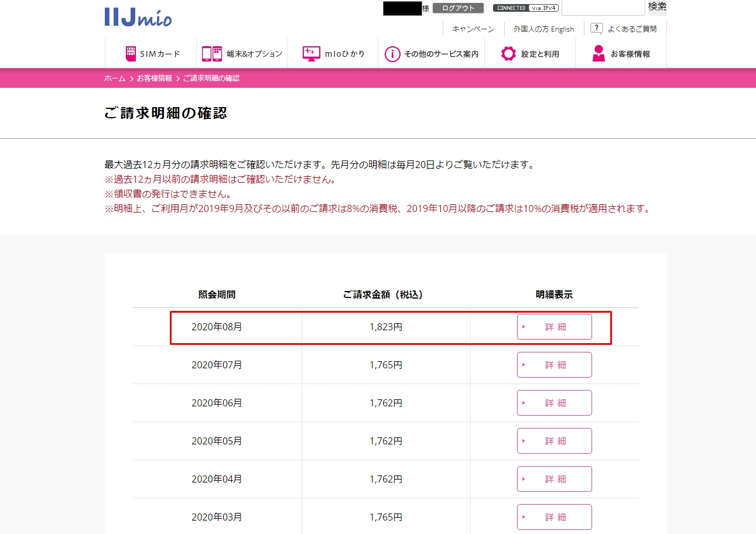Click the 2020年05月 period cell

click(217, 441)
